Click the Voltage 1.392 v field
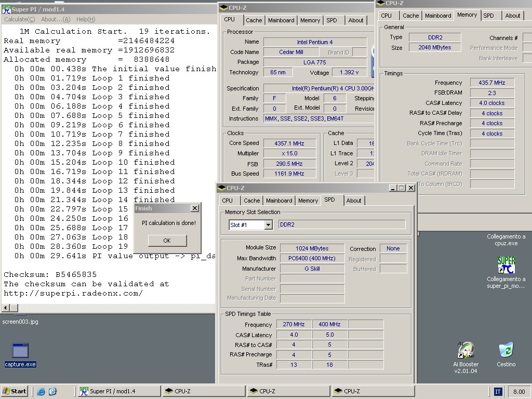 tap(349, 72)
